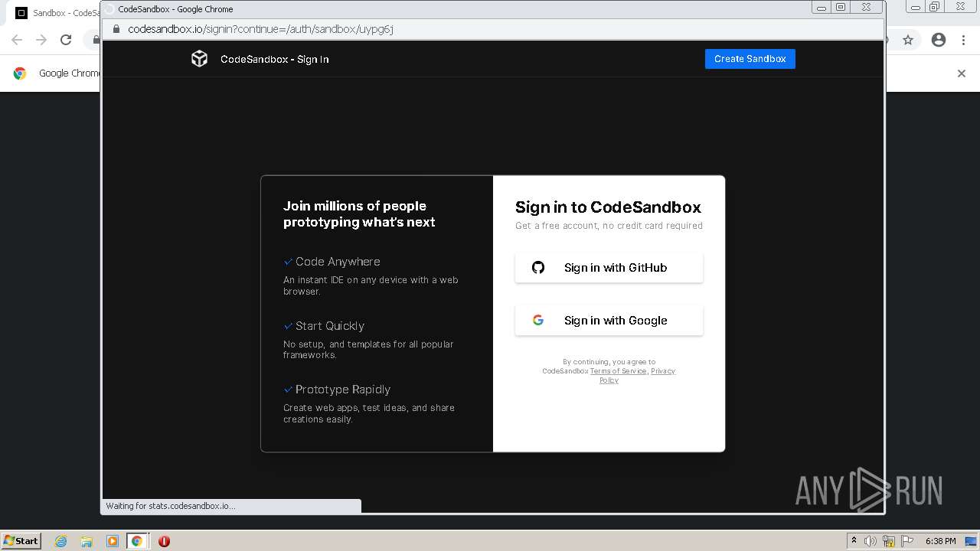This screenshot has width=980, height=551.
Task: Bookmark page with star icon
Action: [908, 40]
